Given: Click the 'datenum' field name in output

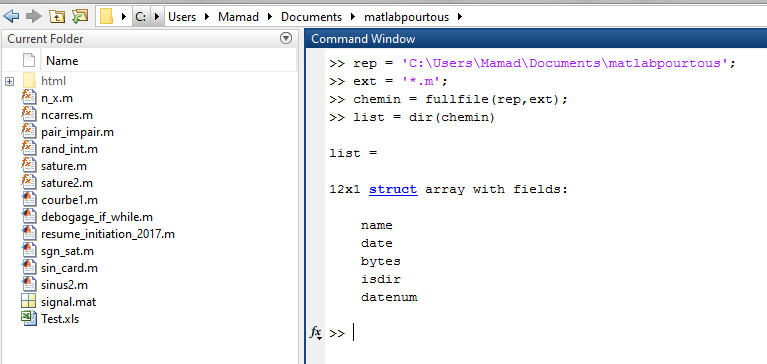Looking at the screenshot, I should (389, 297).
